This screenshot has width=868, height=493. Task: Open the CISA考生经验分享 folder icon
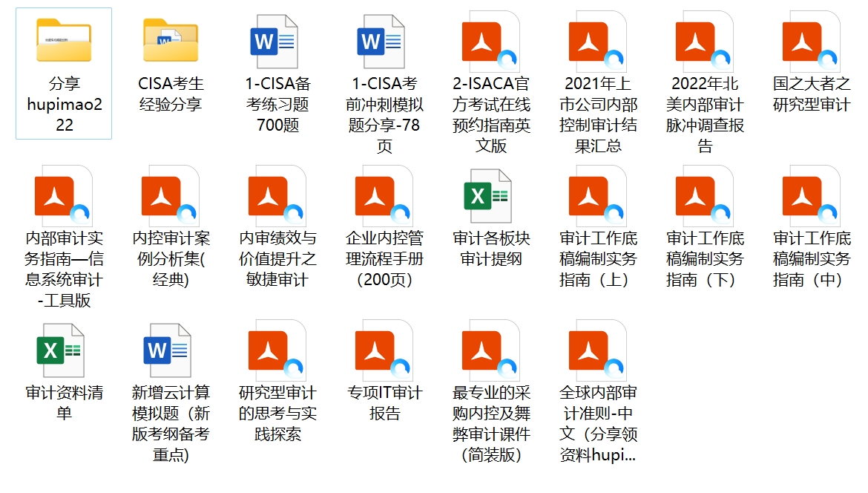click(x=171, y=40)
